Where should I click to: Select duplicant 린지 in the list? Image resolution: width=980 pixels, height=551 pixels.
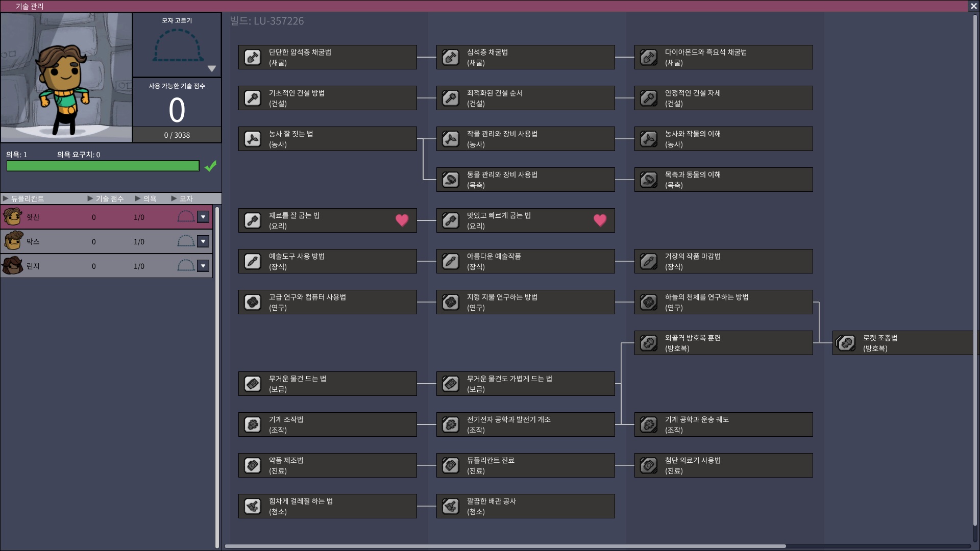[x=107, y=266]
